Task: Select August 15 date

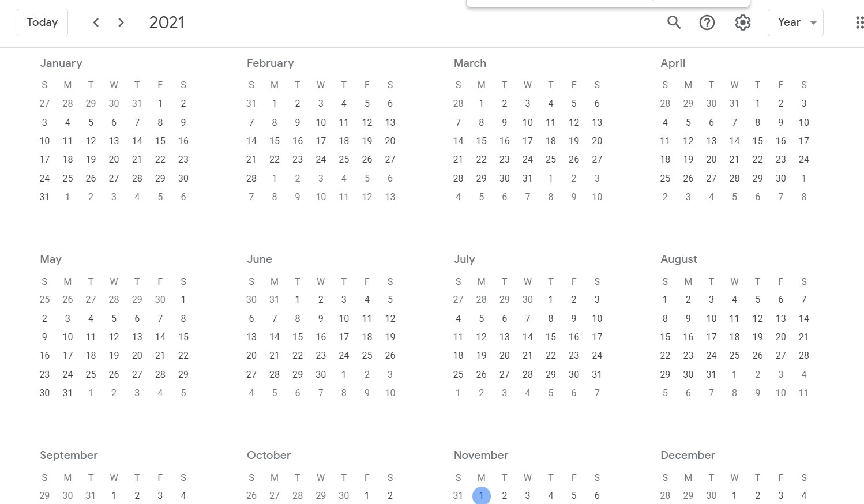Action: coord(664,337)
